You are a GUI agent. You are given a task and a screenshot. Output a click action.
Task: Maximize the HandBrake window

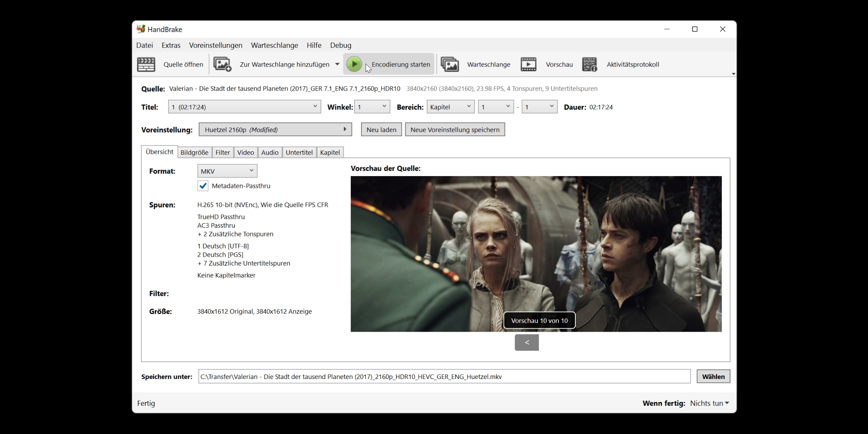pyautogui.click(x=695, y=29)
